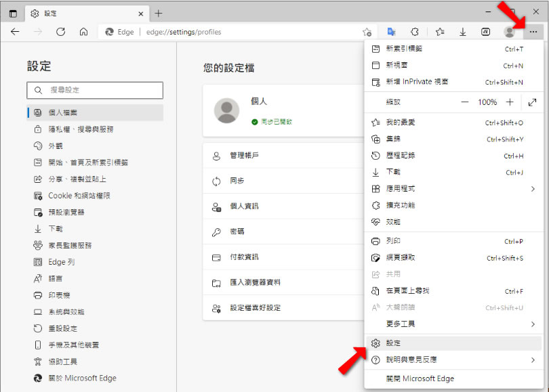Open 下載 in the dropdown menu

[453, 172]
